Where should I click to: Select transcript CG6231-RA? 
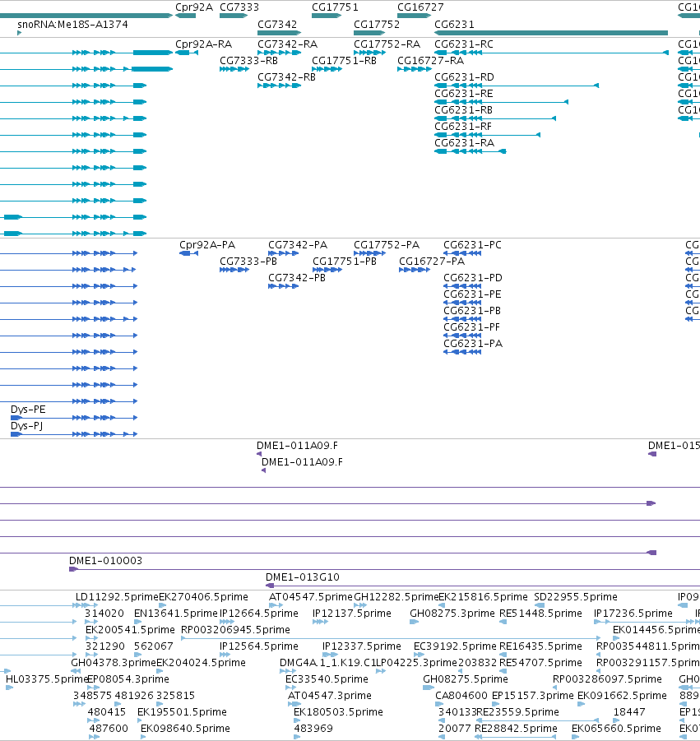(464, 143)
